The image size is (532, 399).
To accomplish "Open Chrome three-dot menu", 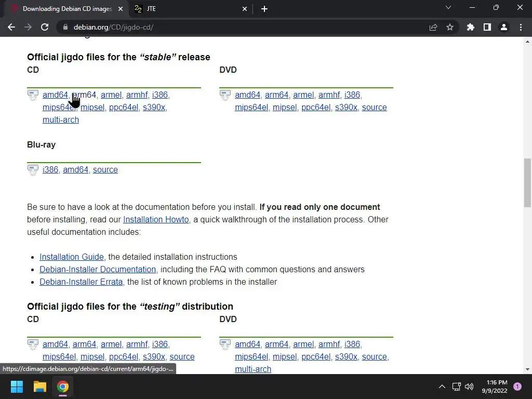I will tap(521, 27).
